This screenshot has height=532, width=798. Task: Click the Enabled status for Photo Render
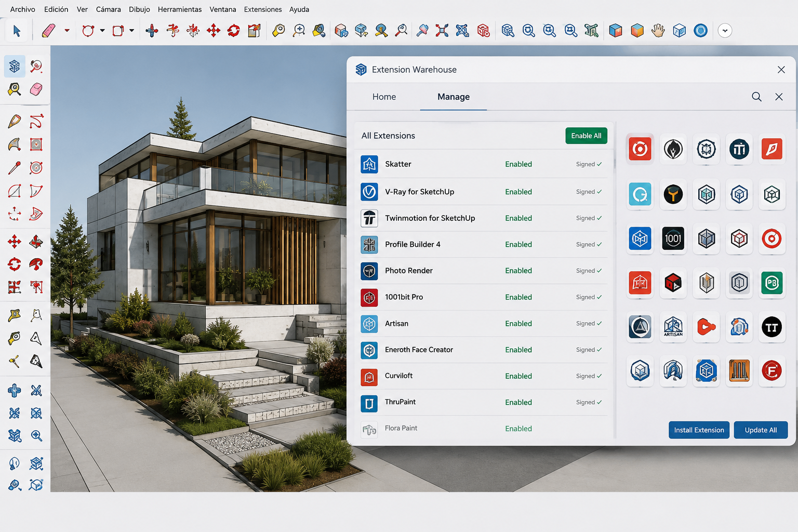518,271
